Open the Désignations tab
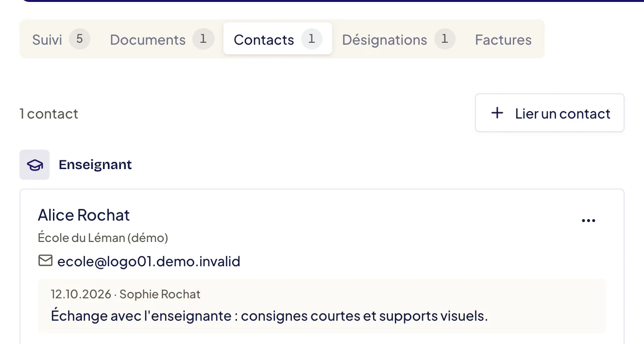The image size is (644, 344). (398, 39)
